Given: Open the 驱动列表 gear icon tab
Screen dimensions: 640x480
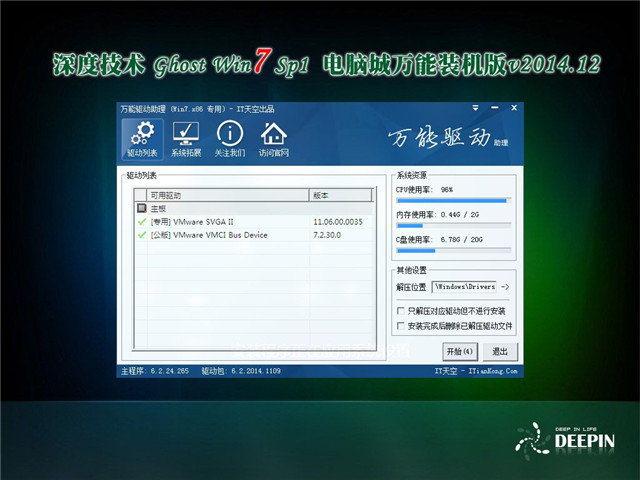Looking at the screenshot, I should (142, 139).
